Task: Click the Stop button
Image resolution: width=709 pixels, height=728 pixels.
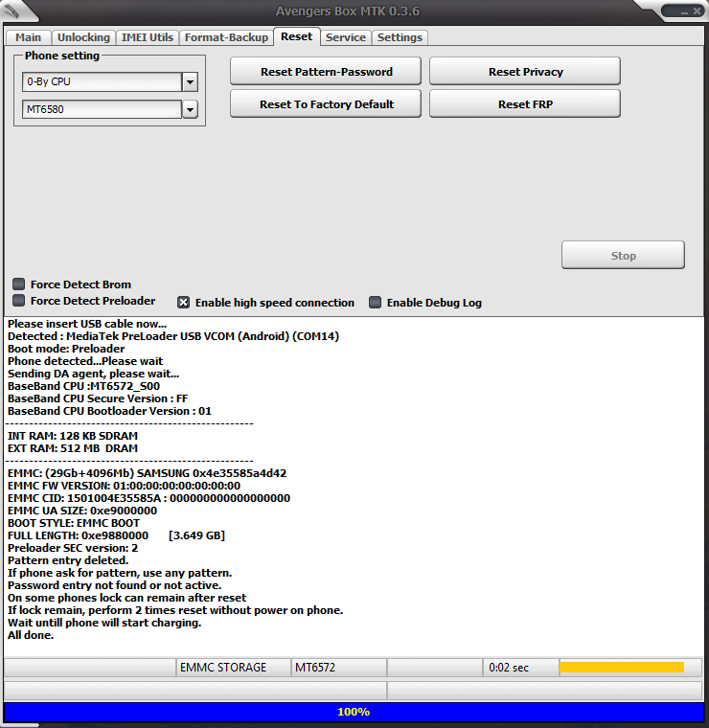Action: click(623, 255)
